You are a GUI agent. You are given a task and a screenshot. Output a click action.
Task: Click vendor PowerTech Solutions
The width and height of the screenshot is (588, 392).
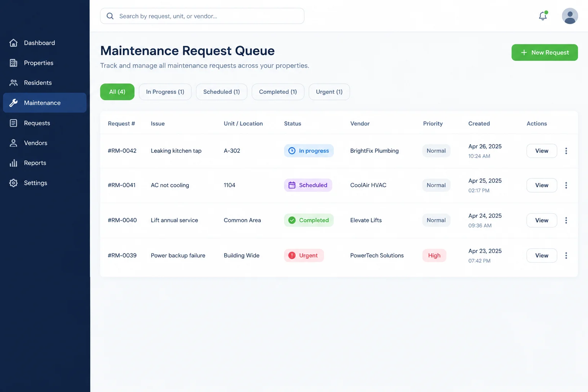click(x=377, y=255)
